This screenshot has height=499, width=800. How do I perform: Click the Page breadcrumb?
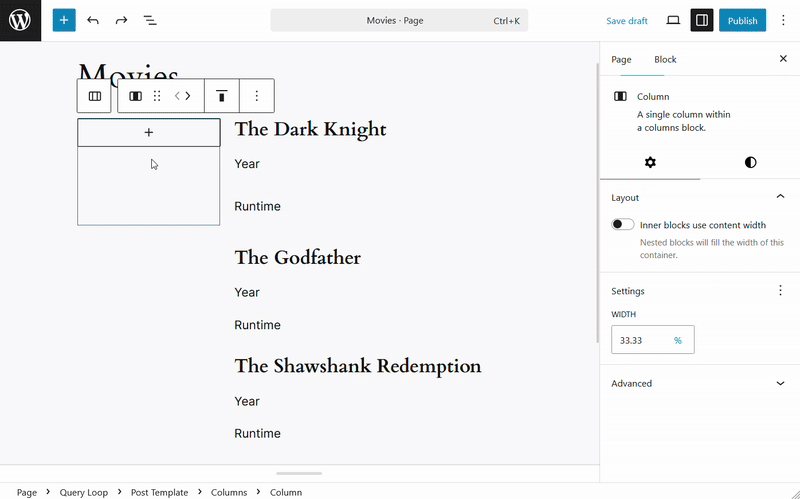(27, 492)
